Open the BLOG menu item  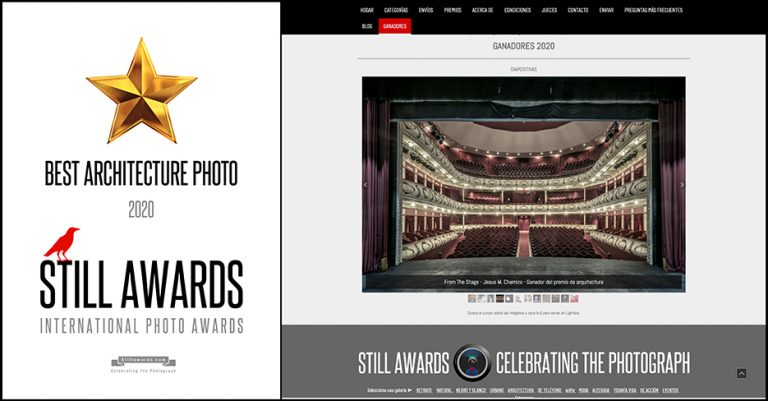367,26
